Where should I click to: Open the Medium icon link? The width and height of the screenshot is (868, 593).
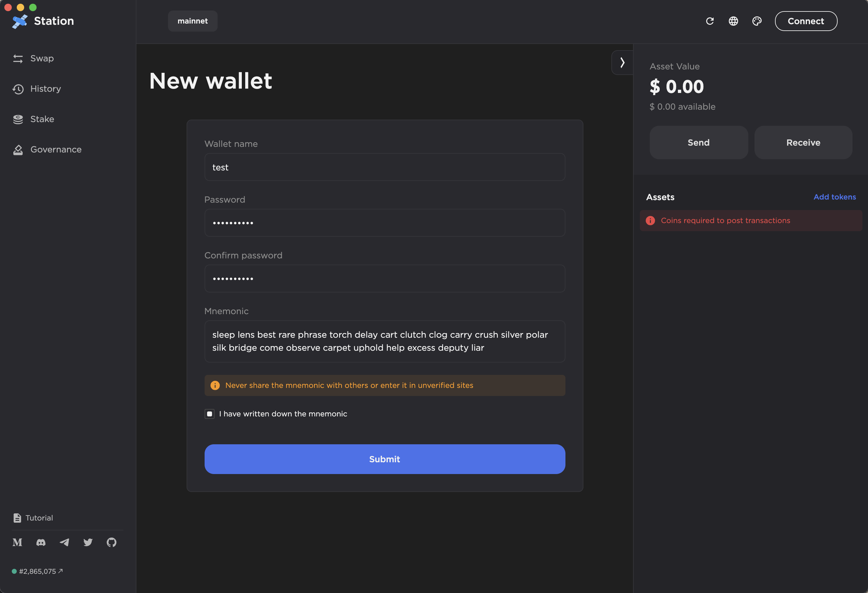click(18, 542)
